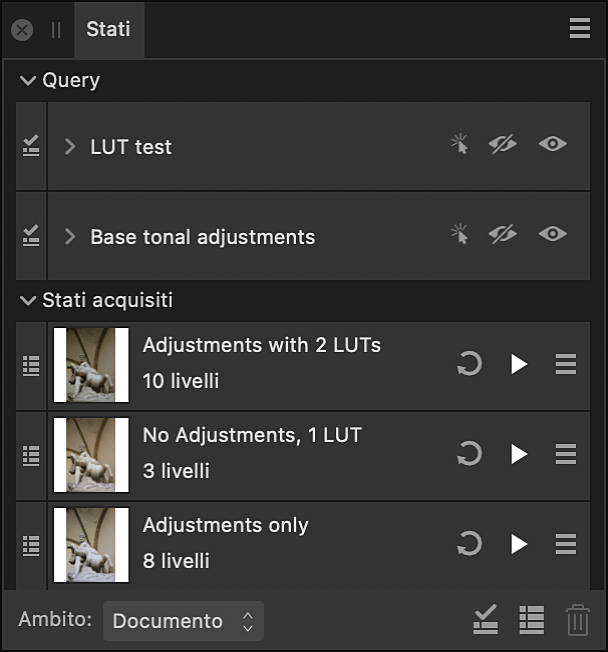Show layers for Base tonal adjustments

point(552,235)
